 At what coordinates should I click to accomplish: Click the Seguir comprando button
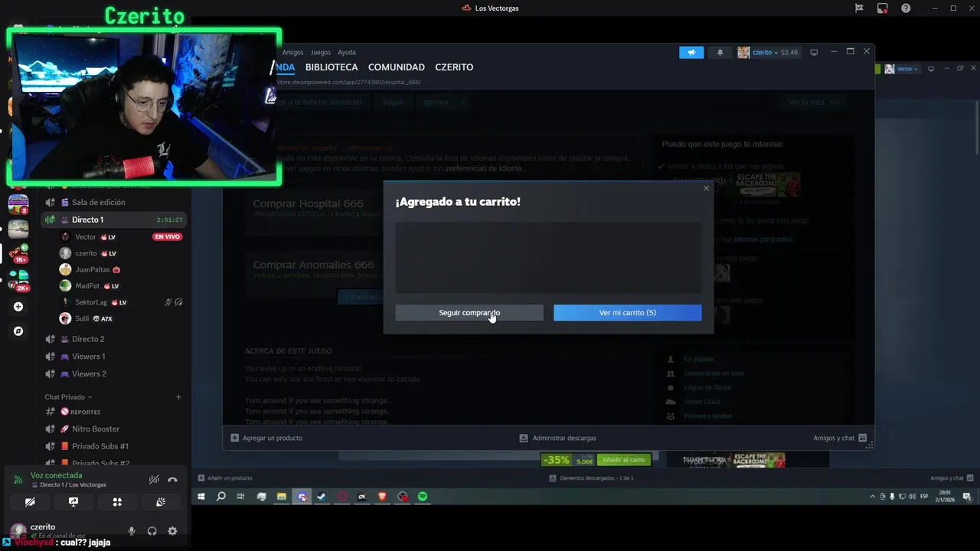tap(469, 312)
